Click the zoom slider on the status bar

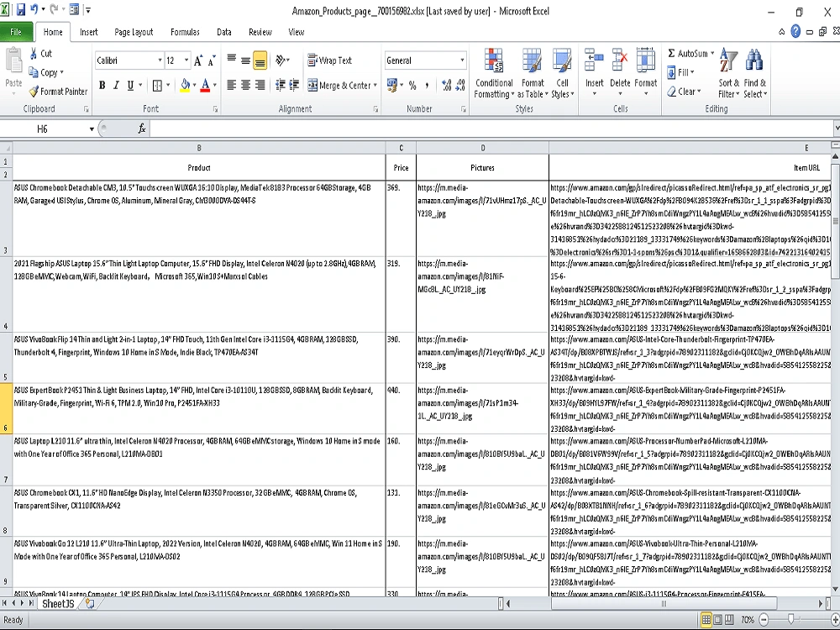(x=790, y=620)
